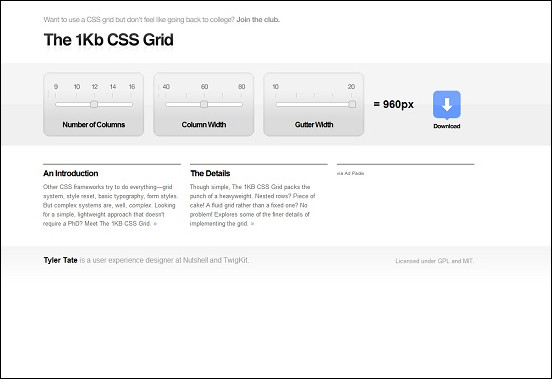The width and height of the screenshot is (552, 379).
Task: Click 'The Details' heading
Action: 210,173
